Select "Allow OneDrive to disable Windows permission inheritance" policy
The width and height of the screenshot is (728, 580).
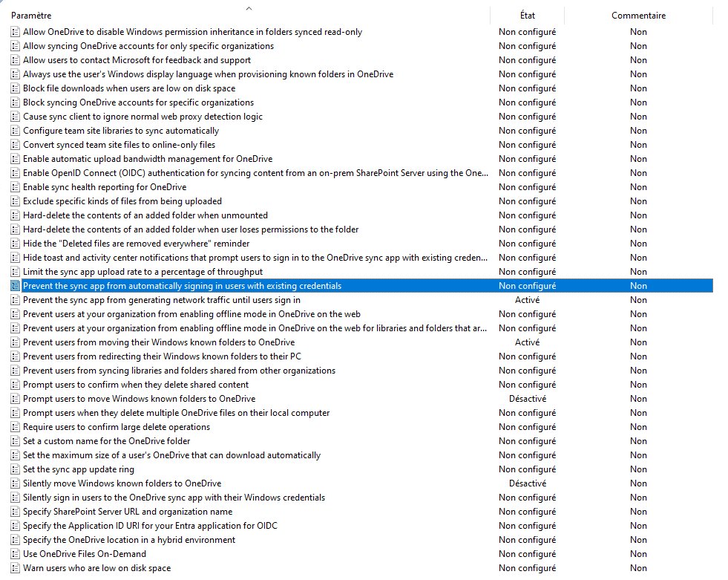(x=192, y=32)
